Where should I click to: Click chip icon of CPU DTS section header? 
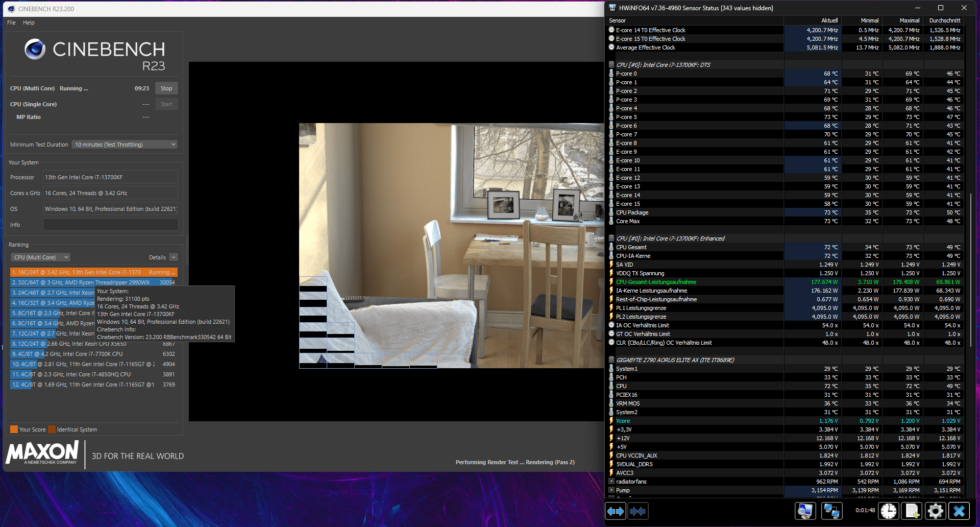click(611, 65)
